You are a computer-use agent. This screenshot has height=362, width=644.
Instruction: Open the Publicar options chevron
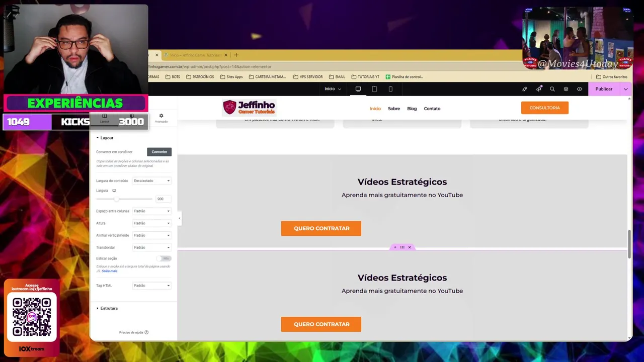625,89
